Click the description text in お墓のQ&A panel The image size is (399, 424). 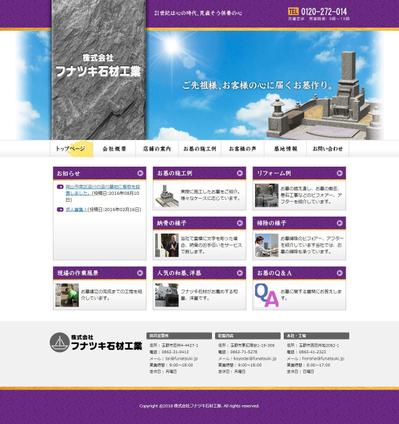point(311,295)
